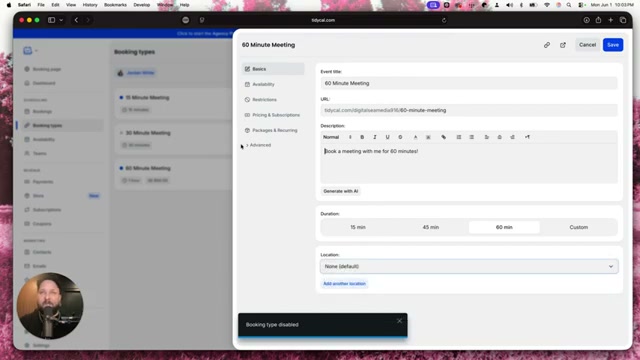
Task: Open Normal text style dropdown
Action: [337, 137]
